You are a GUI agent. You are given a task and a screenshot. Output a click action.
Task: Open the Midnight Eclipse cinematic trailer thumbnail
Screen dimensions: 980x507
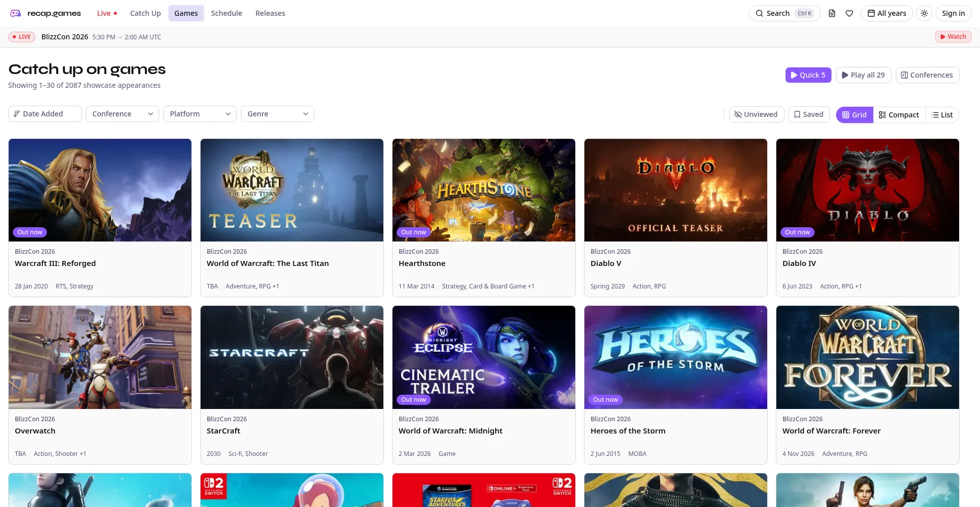[x=484, y=357]
